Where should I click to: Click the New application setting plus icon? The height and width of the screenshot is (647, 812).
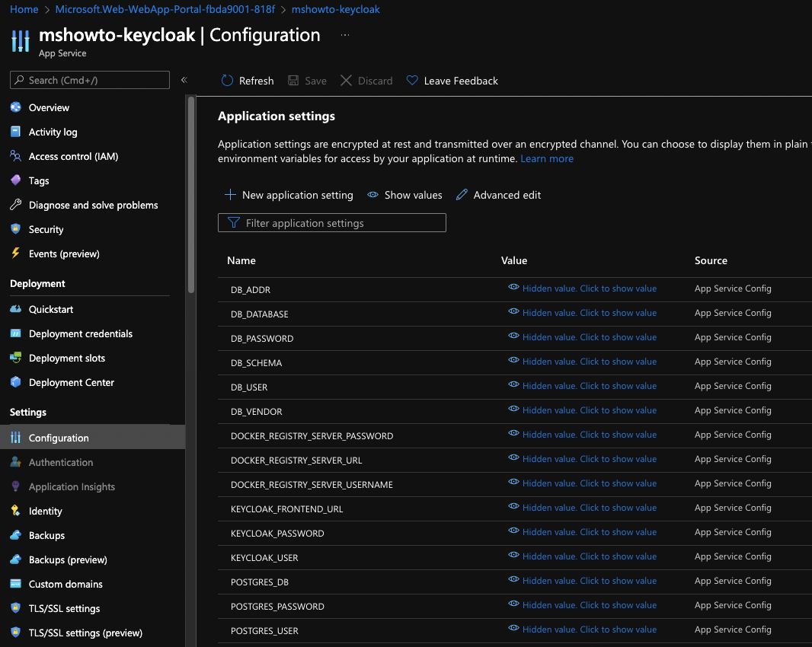point(230,195)
